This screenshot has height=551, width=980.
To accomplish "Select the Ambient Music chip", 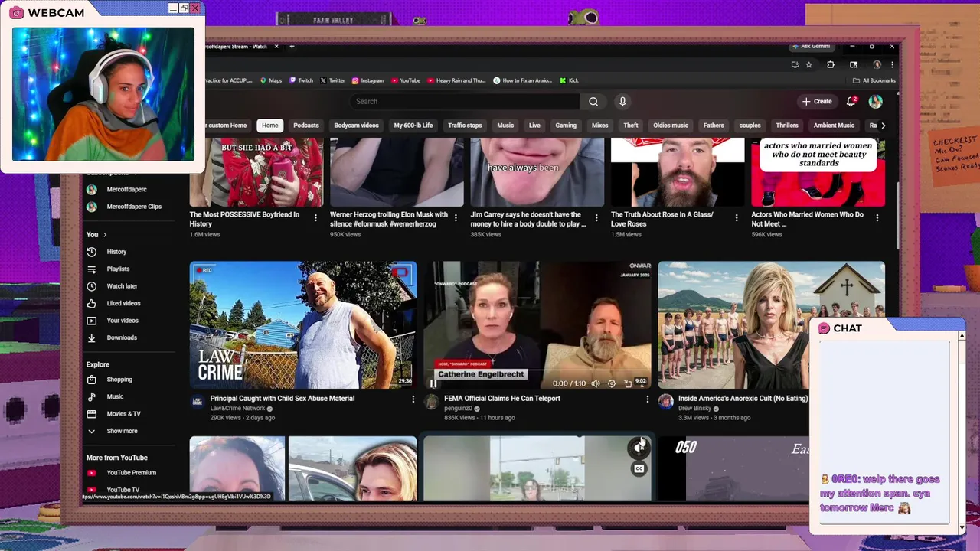I will click(x=834, y=126).
